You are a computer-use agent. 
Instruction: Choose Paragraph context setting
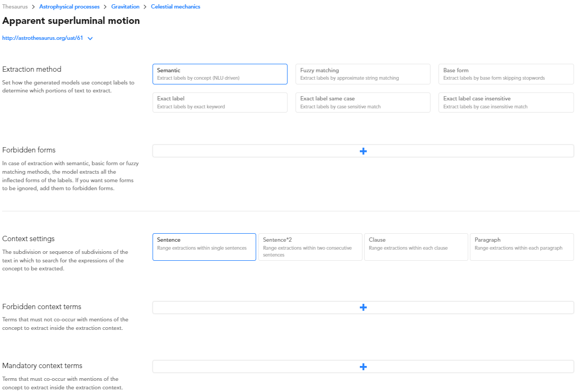coord(521,247)
